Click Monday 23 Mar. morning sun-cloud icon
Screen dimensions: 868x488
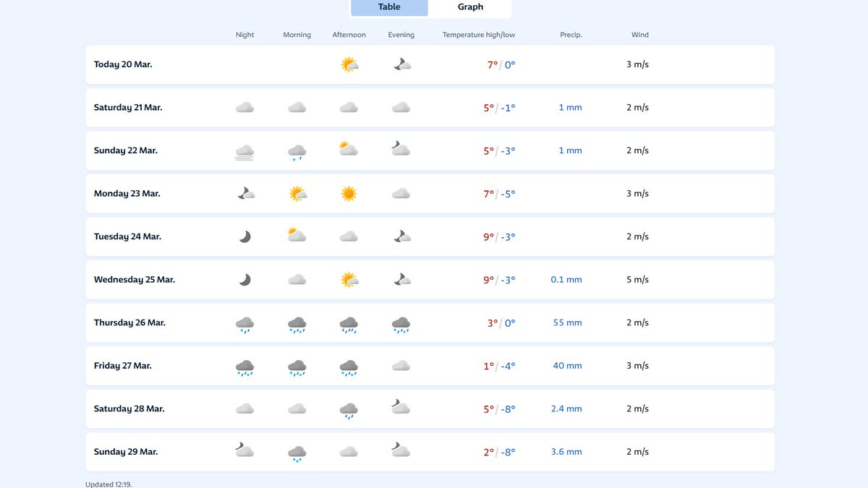pyautogui.click(x=297, y=194)
